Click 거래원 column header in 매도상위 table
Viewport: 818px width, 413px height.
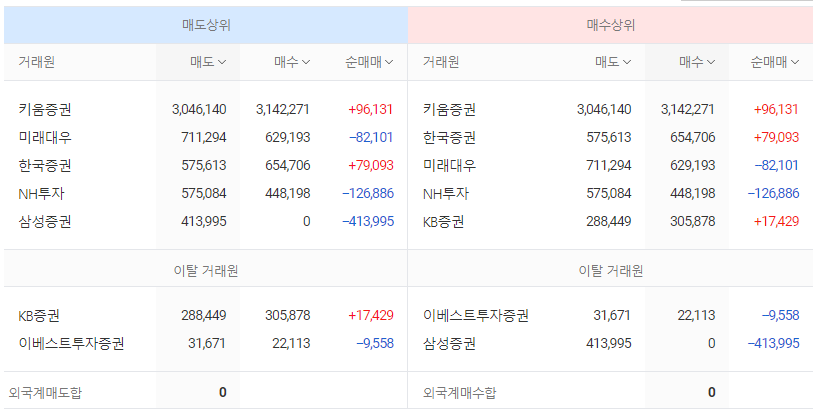click(37, 62)
